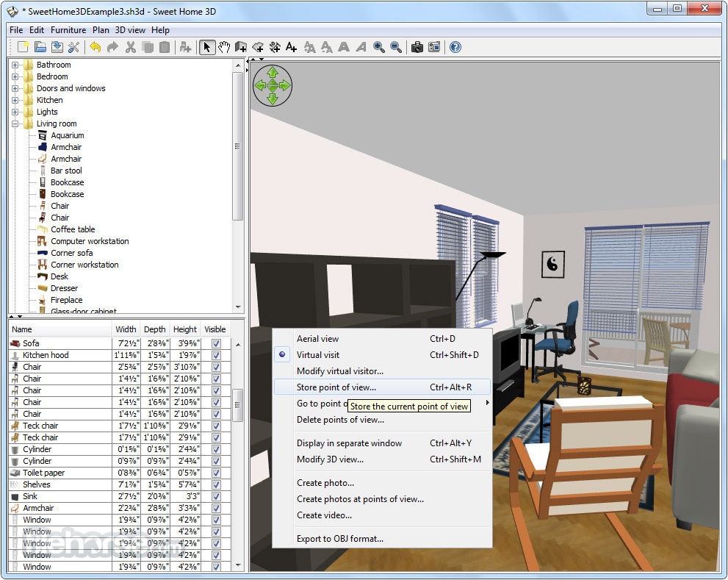The height and width of the screenshot is (580, 728).
Task: Create photo with camera icon
Action: 417,47
